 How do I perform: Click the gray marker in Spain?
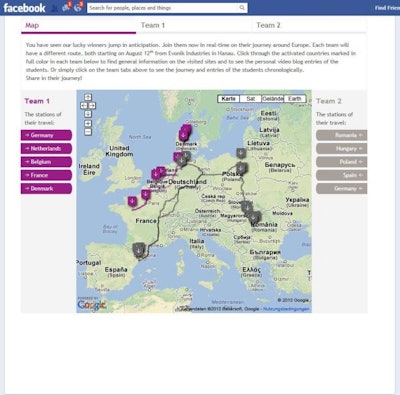[138, 249]
